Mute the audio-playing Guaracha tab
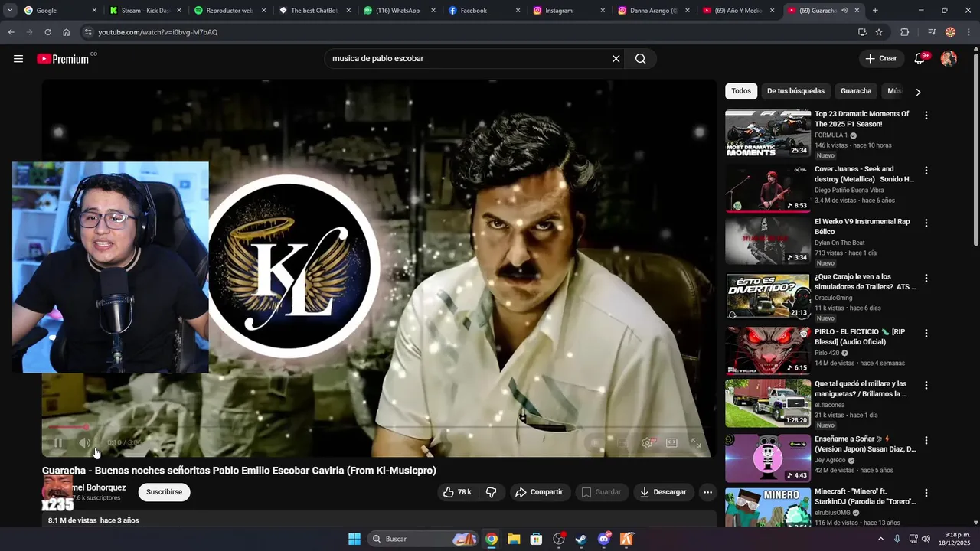The height and width of the screenshot is (551, 980). click(x=844, y=11)
